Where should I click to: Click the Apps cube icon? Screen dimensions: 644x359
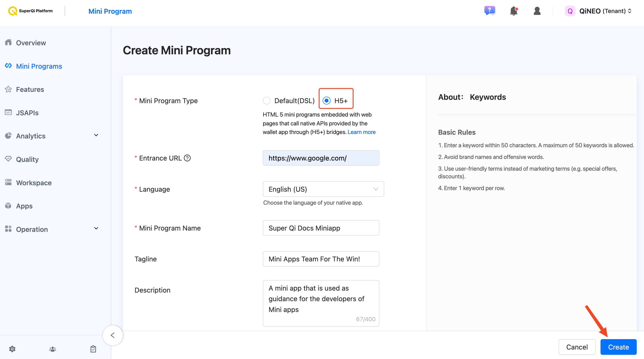8,206
